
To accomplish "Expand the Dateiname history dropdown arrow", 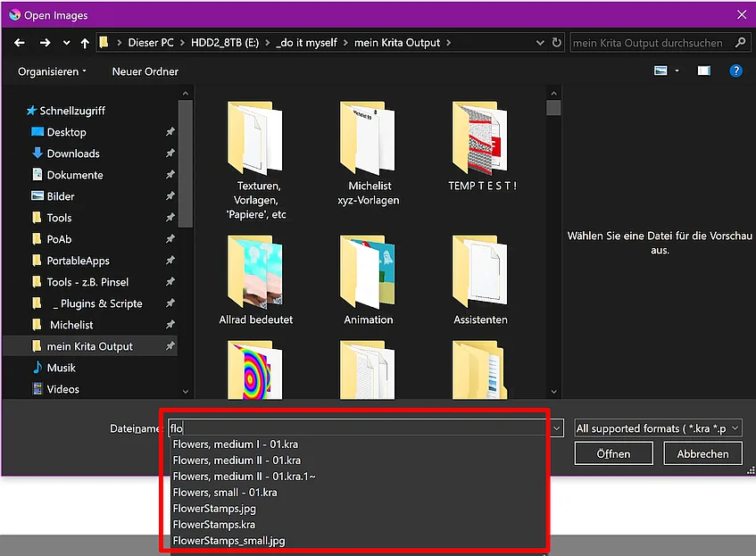I will [556, 427].
